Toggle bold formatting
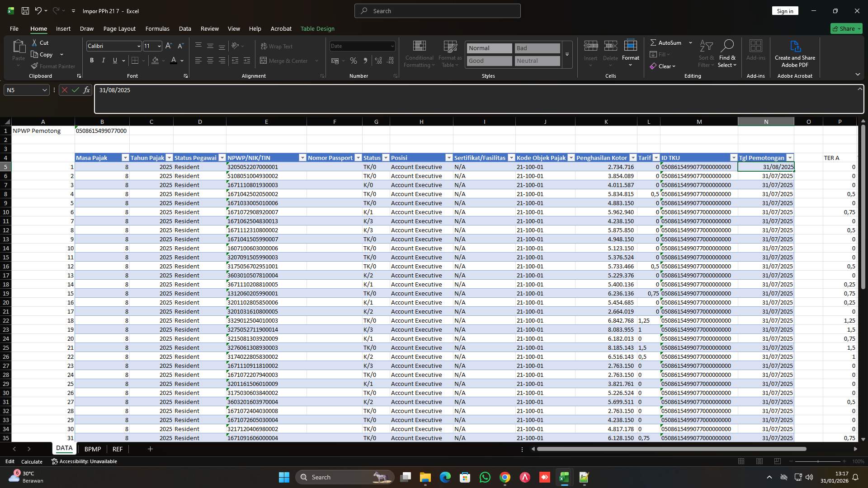 pyautogui.click(x=91, y=60)
